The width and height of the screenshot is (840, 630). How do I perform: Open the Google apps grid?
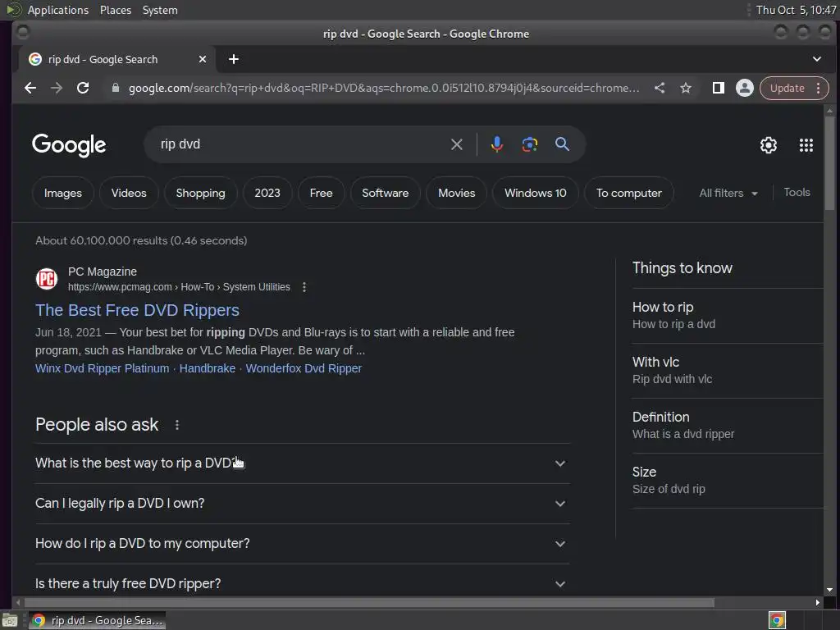[x=806, y=144]
